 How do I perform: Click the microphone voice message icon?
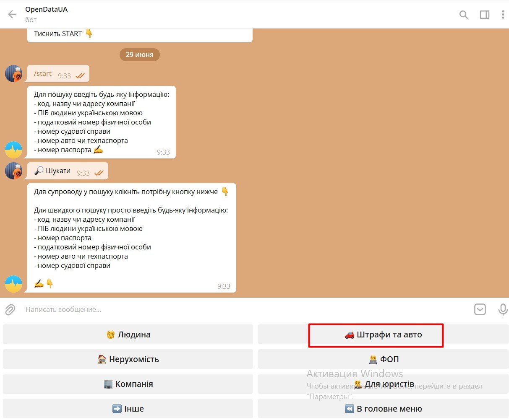tap(502, 309)
